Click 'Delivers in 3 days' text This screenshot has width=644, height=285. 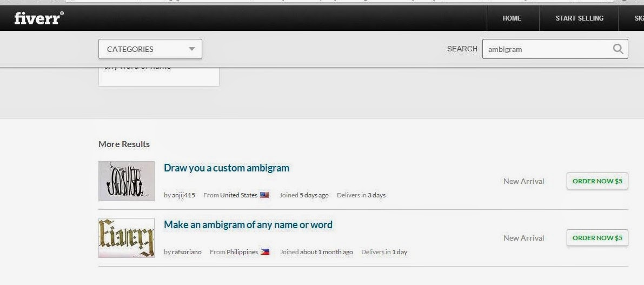361,195
